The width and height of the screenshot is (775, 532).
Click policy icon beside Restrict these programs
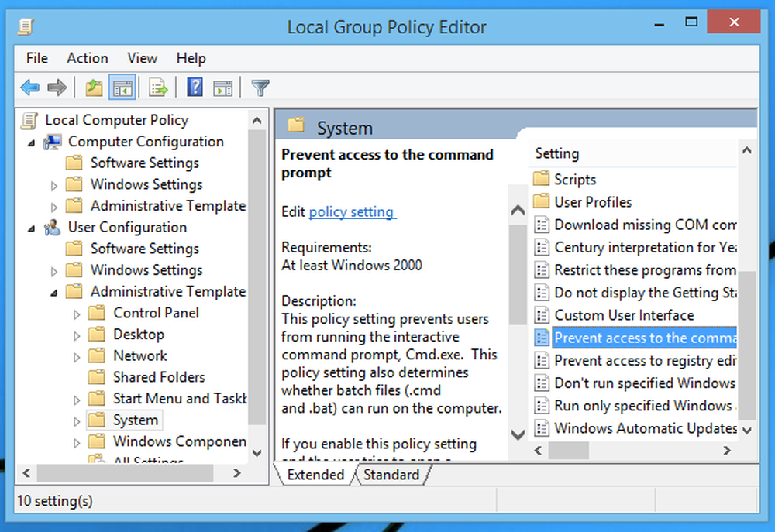point(542,270)
